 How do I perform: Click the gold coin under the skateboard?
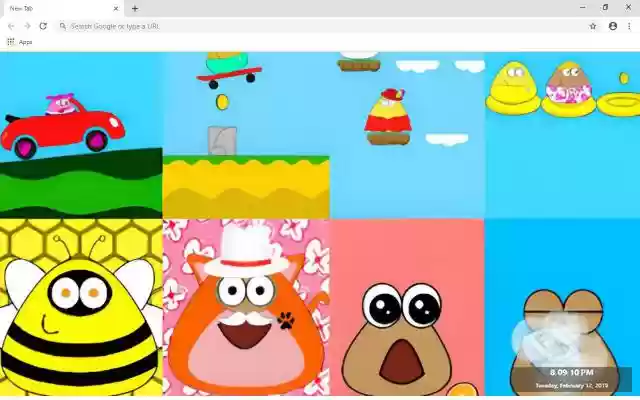pyautogui.click(x=222, y=102)
